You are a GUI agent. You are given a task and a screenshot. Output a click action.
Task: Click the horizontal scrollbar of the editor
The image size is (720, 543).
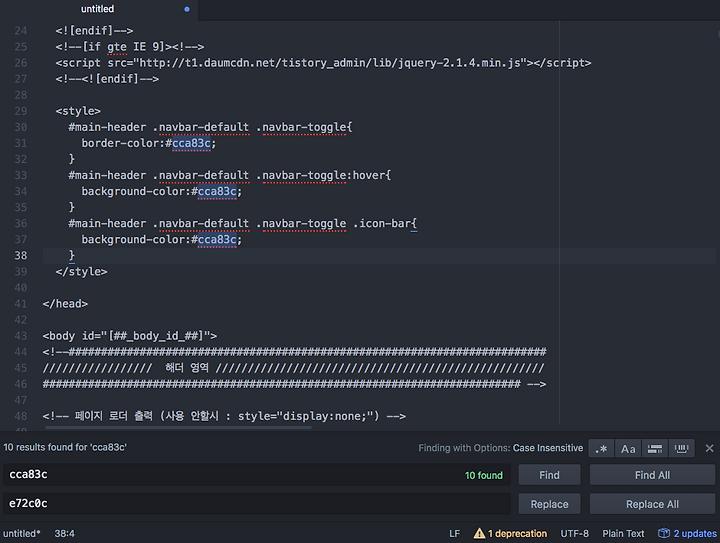pos(178,427)
